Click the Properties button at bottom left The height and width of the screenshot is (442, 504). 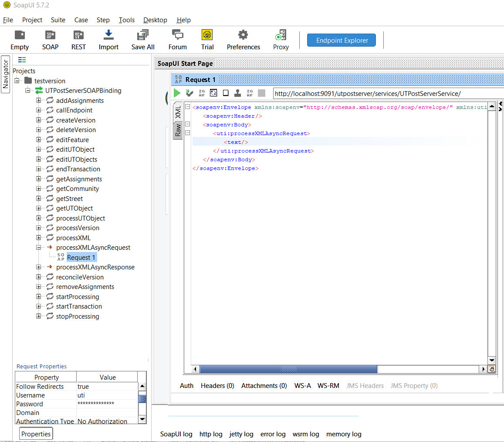pos(36,434)
